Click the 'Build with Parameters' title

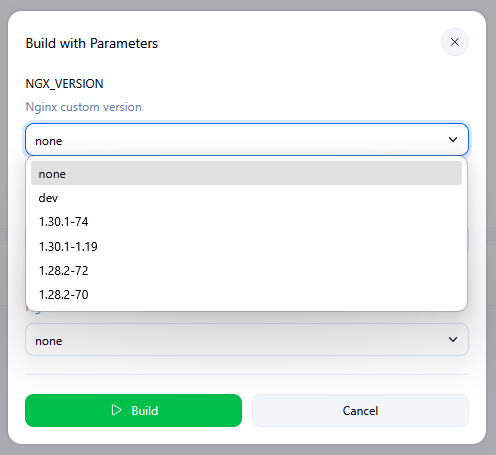click(92, 43)
